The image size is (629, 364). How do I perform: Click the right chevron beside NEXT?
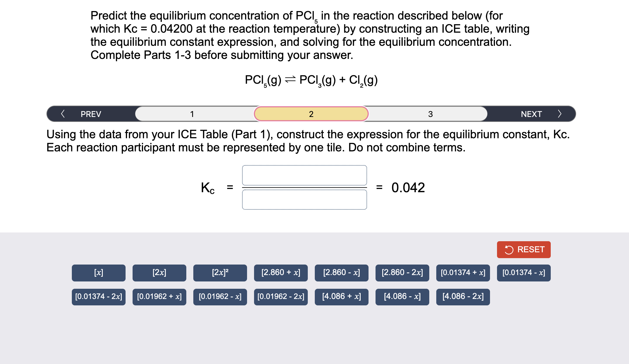[x=560, y=114]
